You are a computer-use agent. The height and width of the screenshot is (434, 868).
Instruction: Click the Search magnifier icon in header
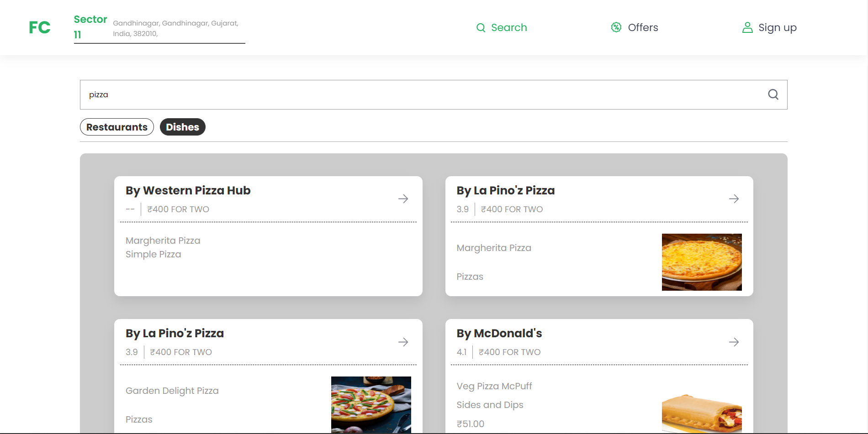click(x=481, y=28)
